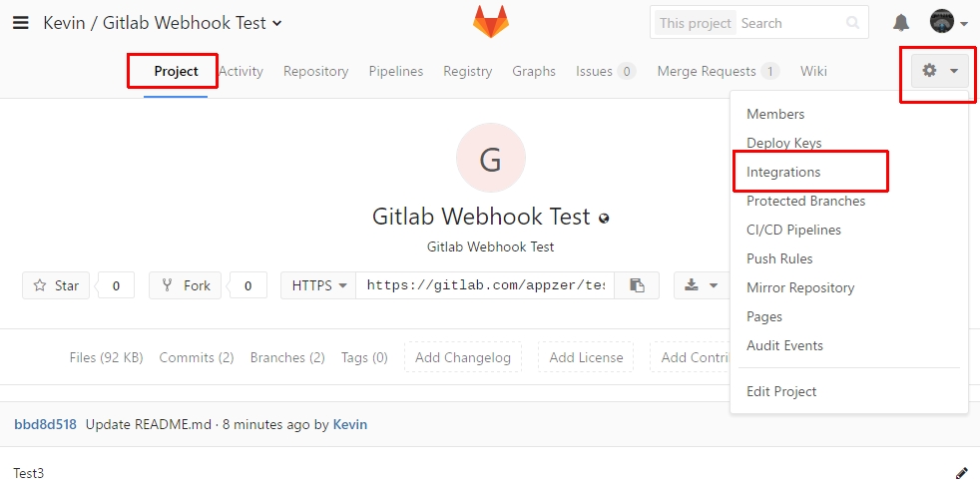Fork the project
Viewport: 980px width, 493px height.
pyautogui.click(x=185, y=285)
